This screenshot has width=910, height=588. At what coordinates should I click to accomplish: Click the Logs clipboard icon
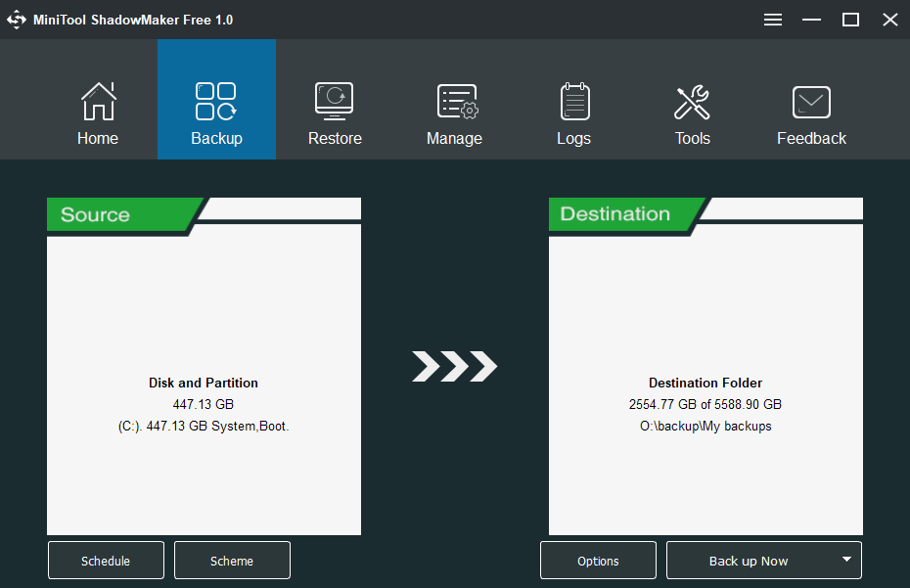coord(574,102)
